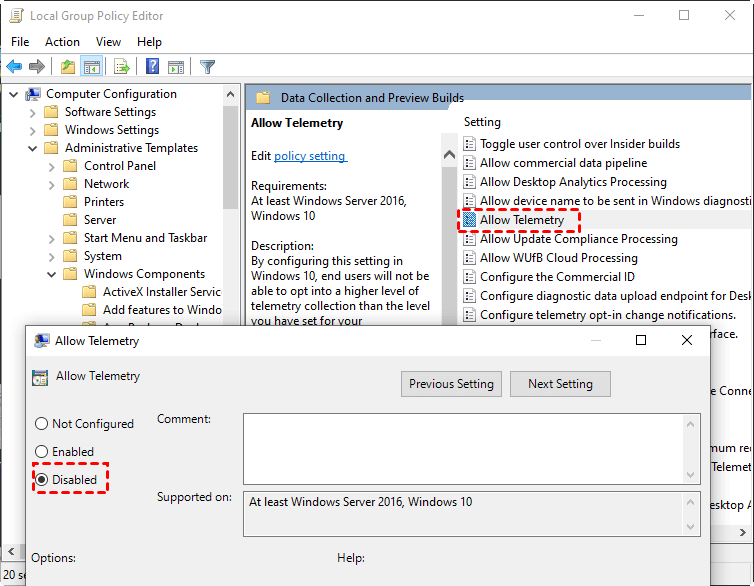Click the Allow Telemetry dialog title icon
This screenshot has width=754, height=586.
click(41, 341)
